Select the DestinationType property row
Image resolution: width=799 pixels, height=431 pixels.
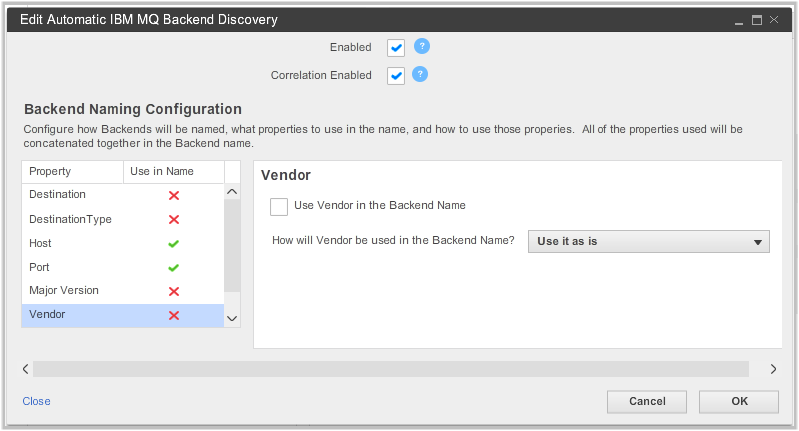pyautogui.click(x=123, y=219)
